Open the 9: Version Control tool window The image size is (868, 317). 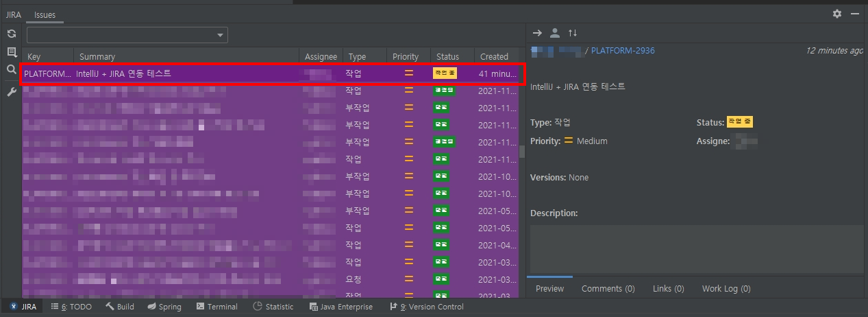(x=427, y=307)
